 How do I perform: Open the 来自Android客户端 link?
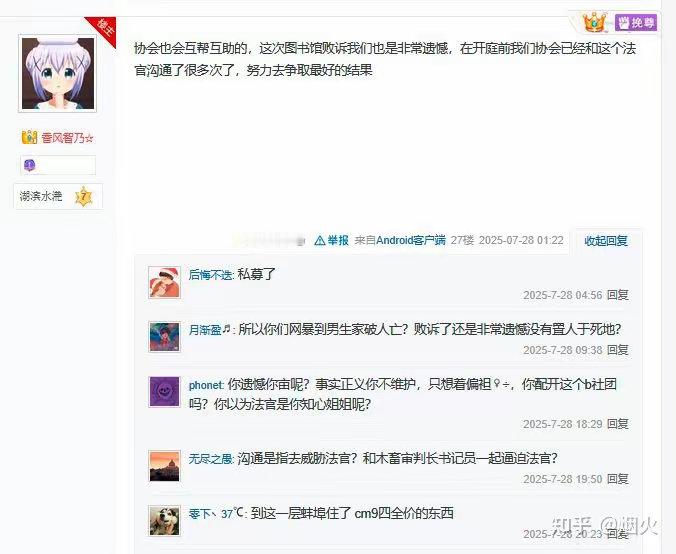(x=400, y=240)
